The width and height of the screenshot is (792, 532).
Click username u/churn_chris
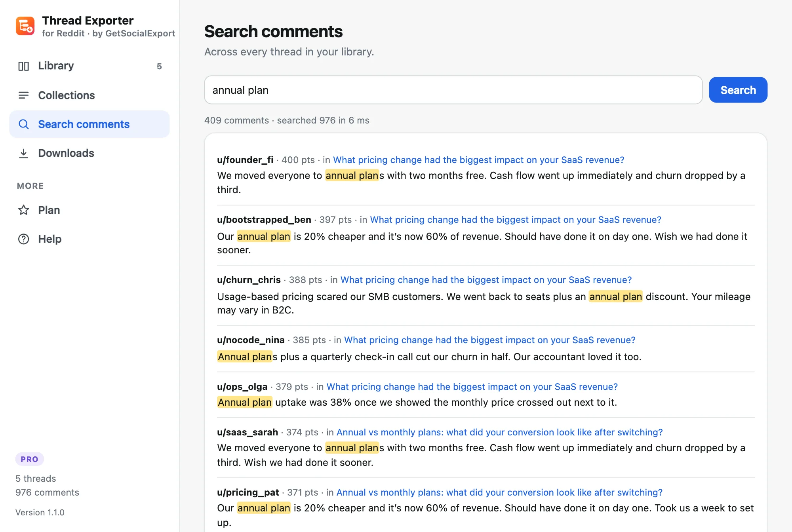point(249,280)
